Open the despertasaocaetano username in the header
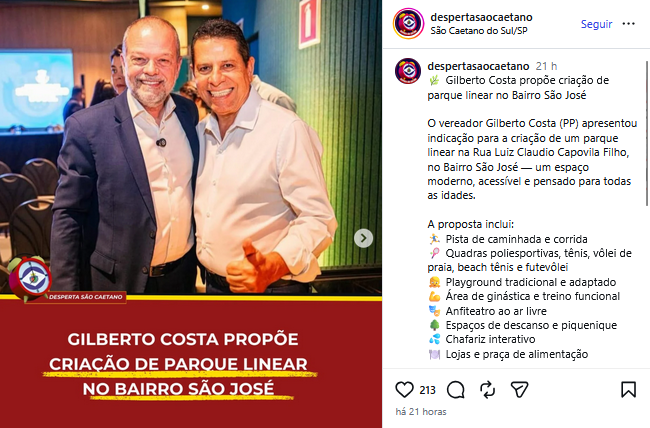Image resolution: width=650 pixels, height=428 pixels. pyautogui.click(x=481, y=17)
